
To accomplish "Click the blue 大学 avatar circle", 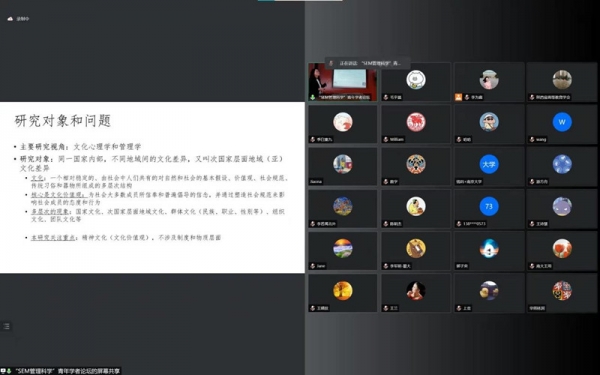I will pyautogui.click(x=489, y=164).
